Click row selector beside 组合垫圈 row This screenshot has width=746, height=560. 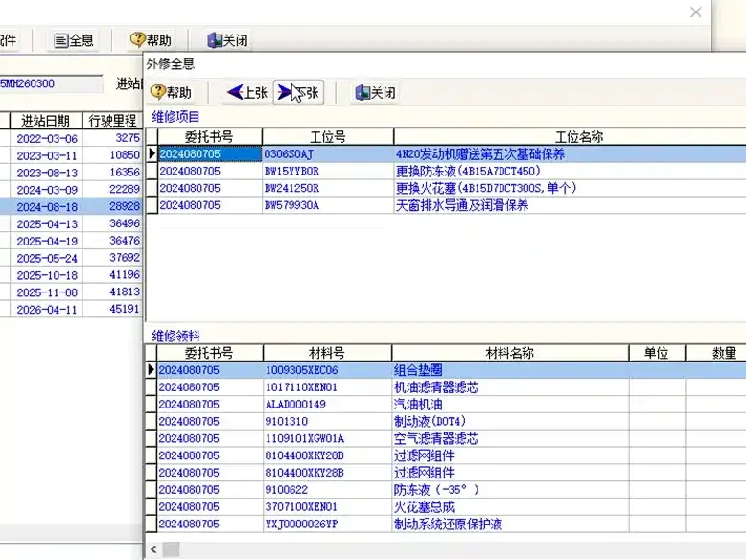coord(151,370)
